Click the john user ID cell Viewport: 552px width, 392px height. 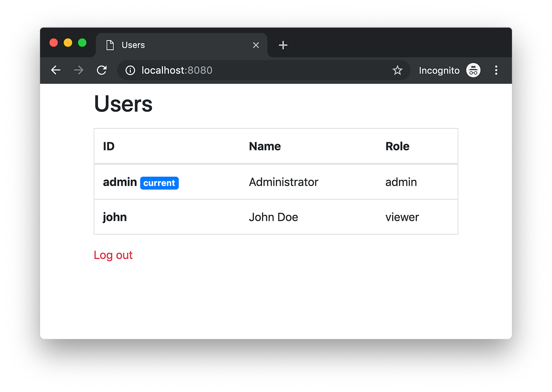[115, 217]
